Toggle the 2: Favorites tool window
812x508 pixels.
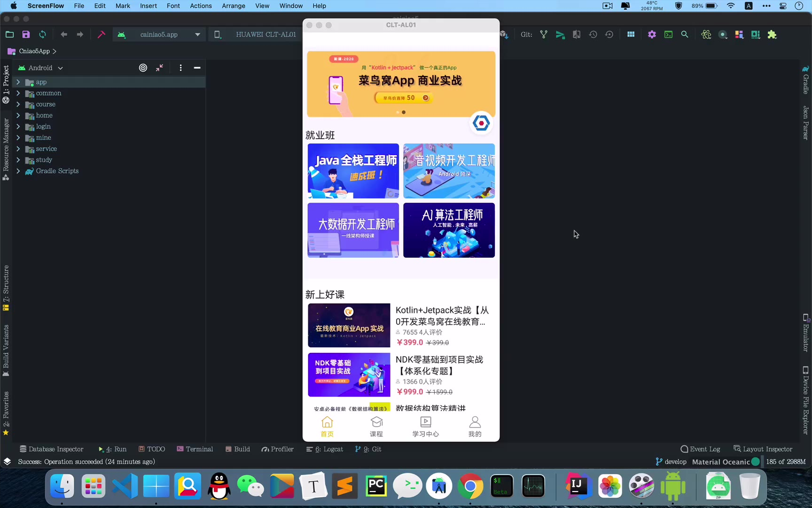(6, 413)
